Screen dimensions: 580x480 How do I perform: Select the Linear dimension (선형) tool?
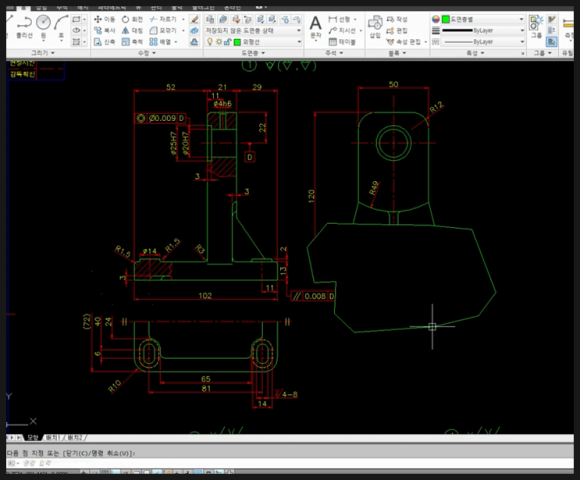tap(340, 19)
